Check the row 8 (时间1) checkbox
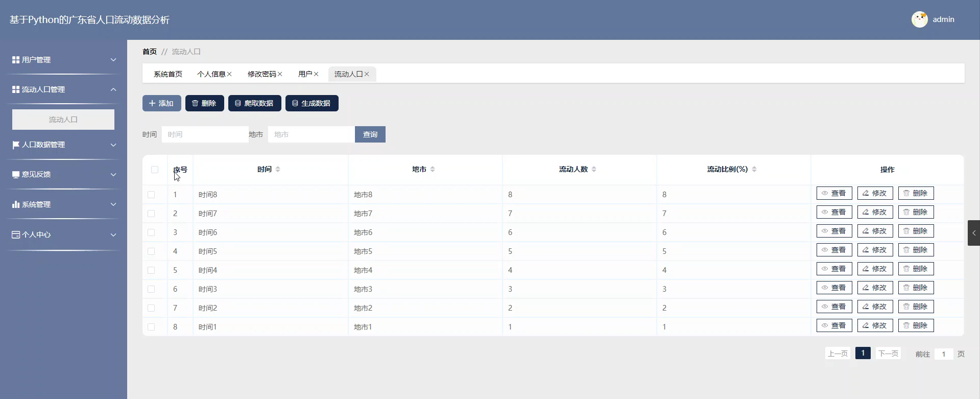Screen dimensions: 980x399 pyautogui.click(x=151, y=327)
